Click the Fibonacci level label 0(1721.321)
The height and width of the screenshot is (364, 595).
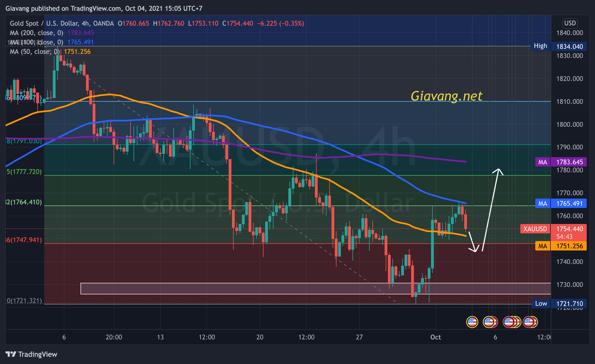click(24, 301)
